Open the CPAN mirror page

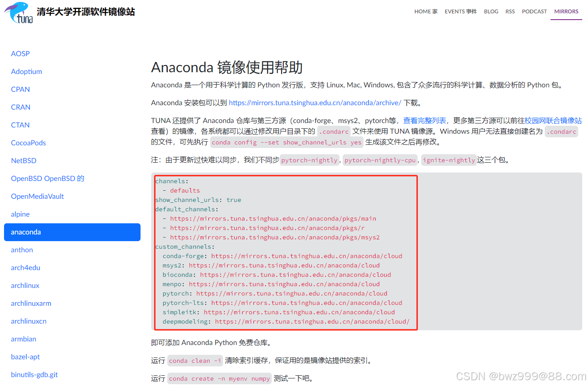[x=20, y=89]
